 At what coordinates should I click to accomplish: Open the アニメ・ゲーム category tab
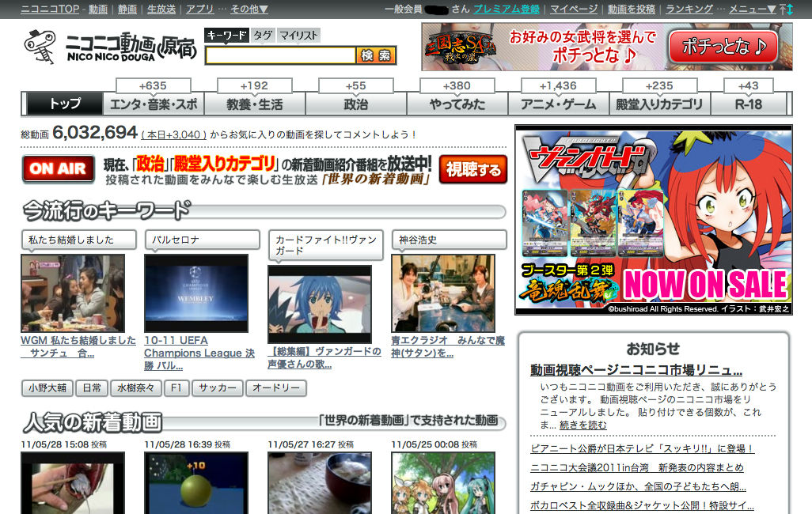(x=558, y=104)
